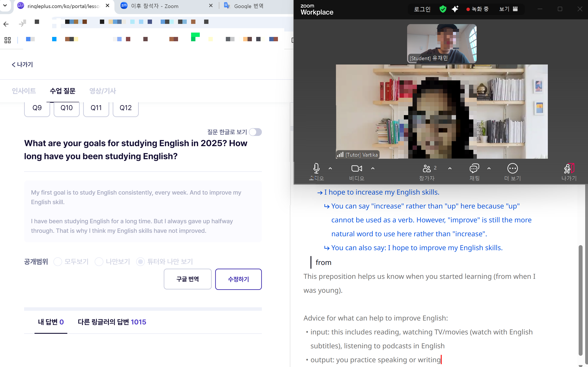This screenshot has width=588, height=367.
Task: Open the Zoom AI Companion sparkle icon
Action: click(455, 9)
